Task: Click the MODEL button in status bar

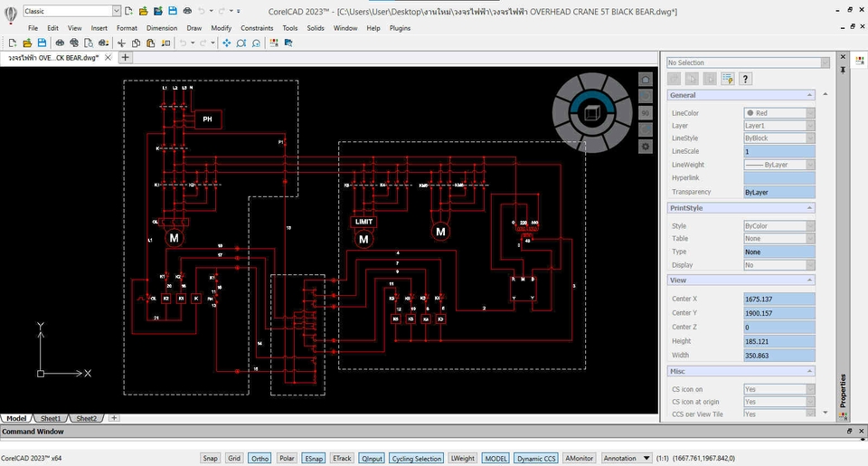Action: click(x=495, y=458)
